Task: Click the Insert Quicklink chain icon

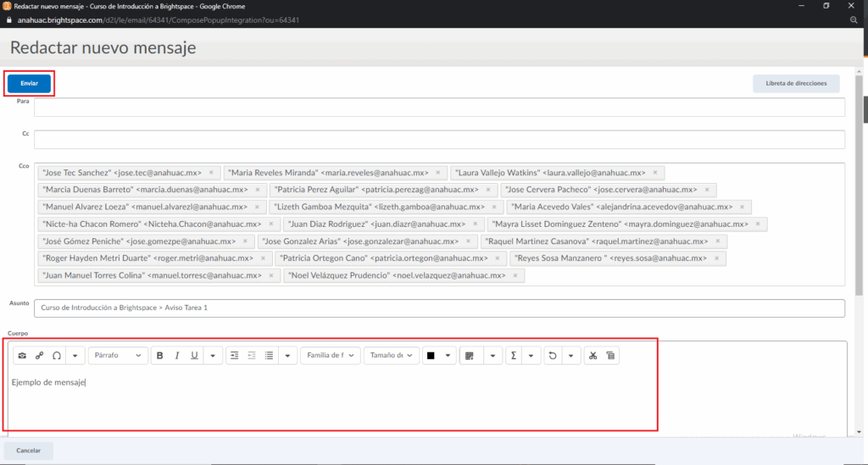Action: 39,356
